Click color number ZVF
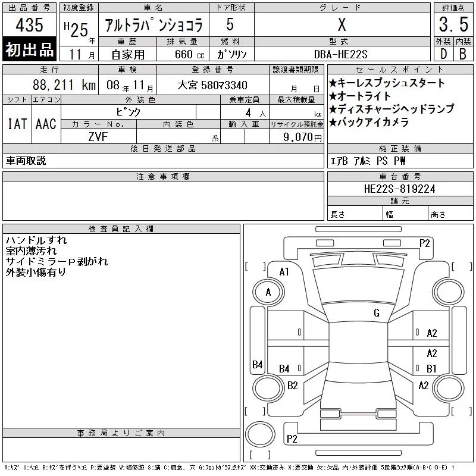 tap(98, 137)
